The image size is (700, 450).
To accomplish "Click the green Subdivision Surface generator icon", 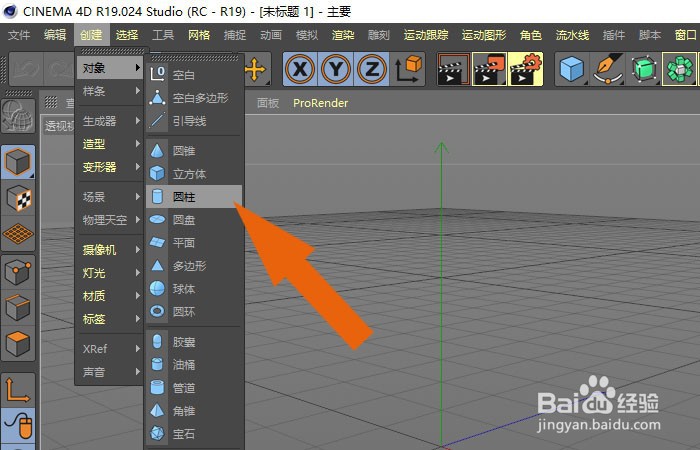I will tap(644, 69).
